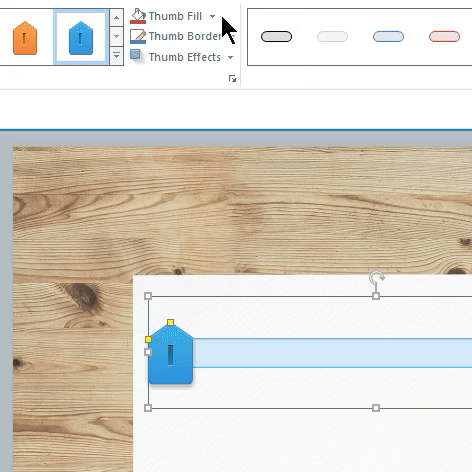Choose the red track style
Viewport: 472px width, 472px height.
444,37
